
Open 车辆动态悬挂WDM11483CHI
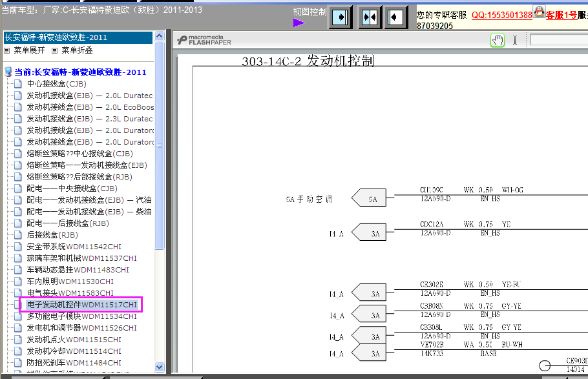pyautogui.click(x=78, y=269)
